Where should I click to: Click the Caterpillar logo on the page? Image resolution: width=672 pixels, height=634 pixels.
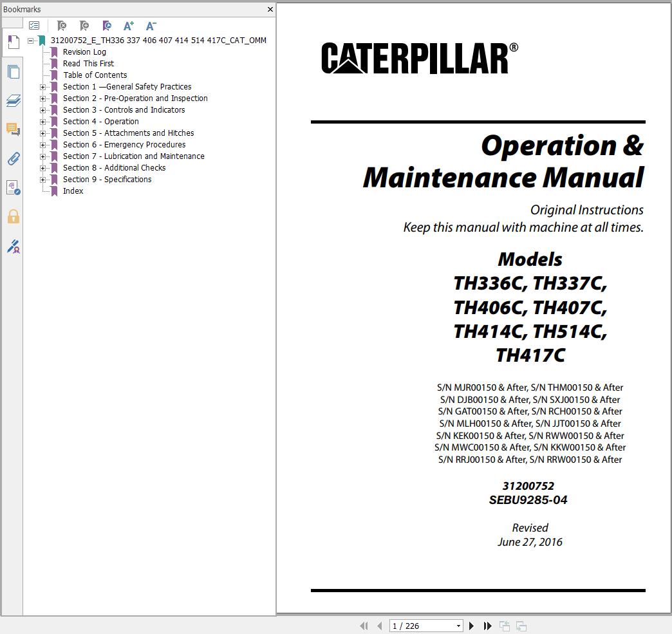click(x=420, y=59)
